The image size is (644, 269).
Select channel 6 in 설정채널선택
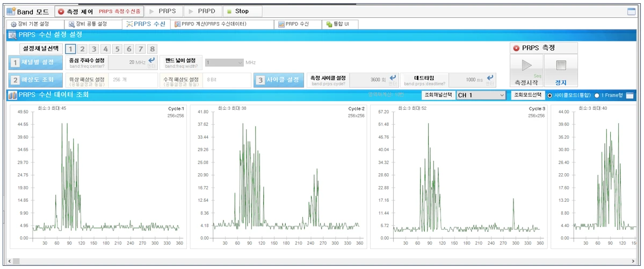click(129, 49)
